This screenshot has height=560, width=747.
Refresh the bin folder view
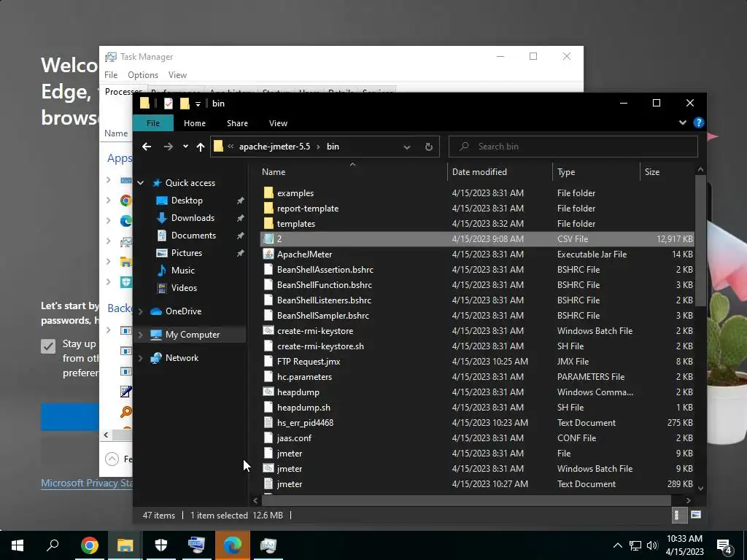(429, 147)
